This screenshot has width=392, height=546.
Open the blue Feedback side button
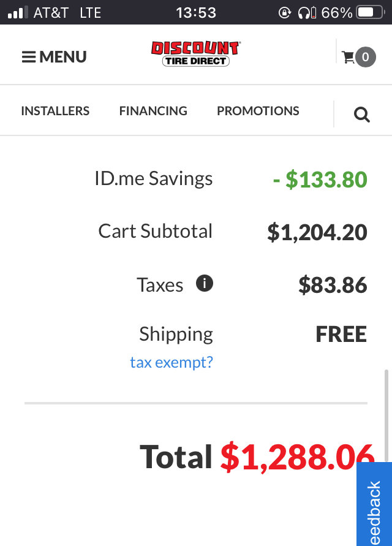coord(374,504)
